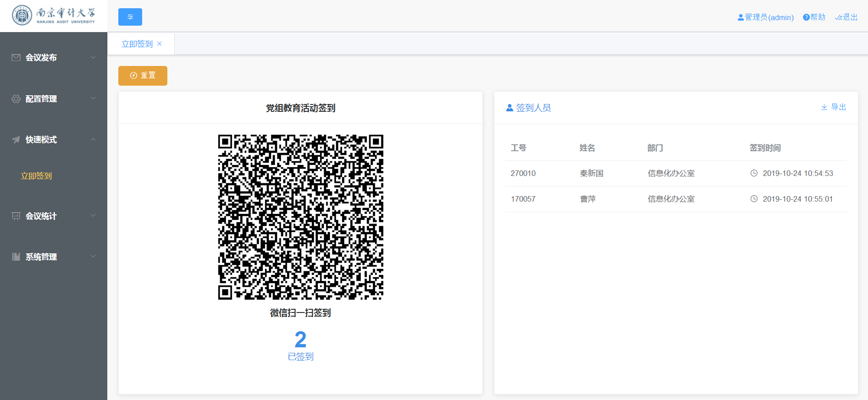Expand the 会议发布 menu chevron
The width and height of the screenshot is (868, 400).
(93, 57)
